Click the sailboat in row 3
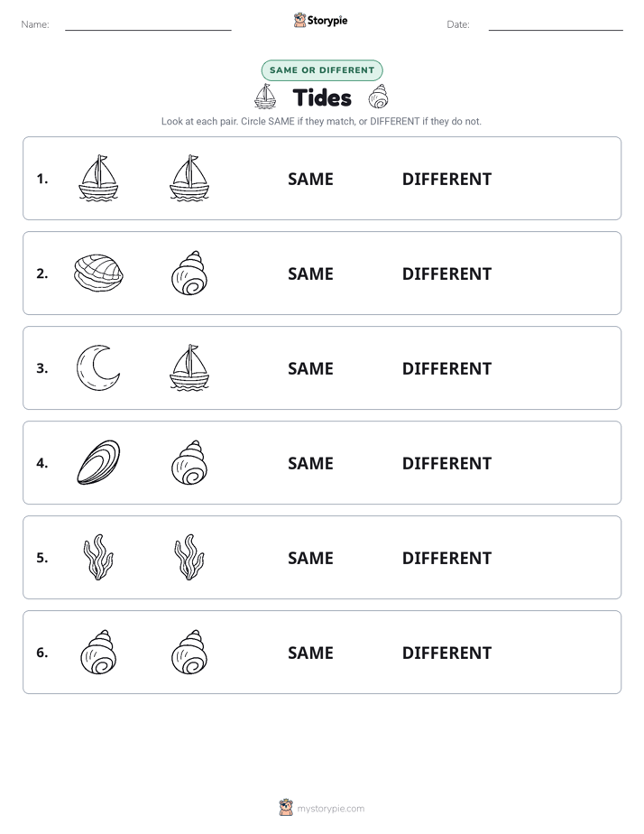Image resolution: width=644 pixels, height=834 pixels. 189,367
